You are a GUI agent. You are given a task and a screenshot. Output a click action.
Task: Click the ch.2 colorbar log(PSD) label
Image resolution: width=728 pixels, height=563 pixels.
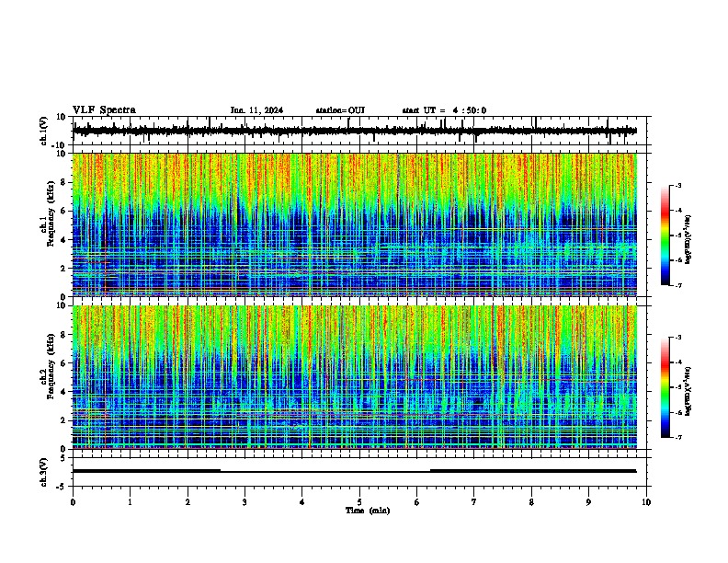coord(688,392)
